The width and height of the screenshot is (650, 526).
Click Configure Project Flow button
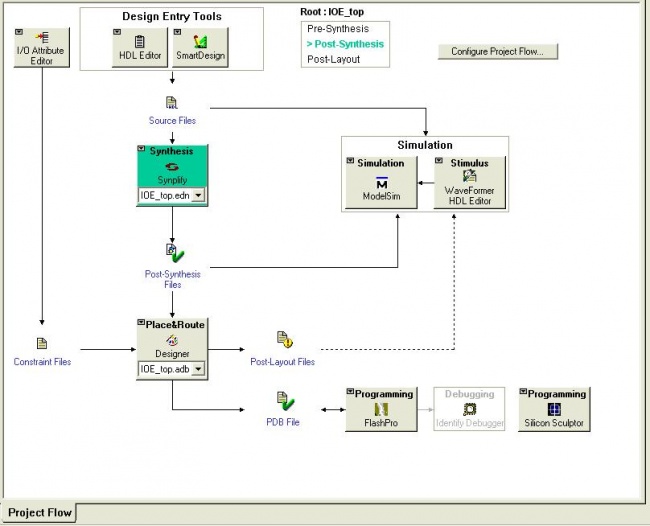coord(498,51)
